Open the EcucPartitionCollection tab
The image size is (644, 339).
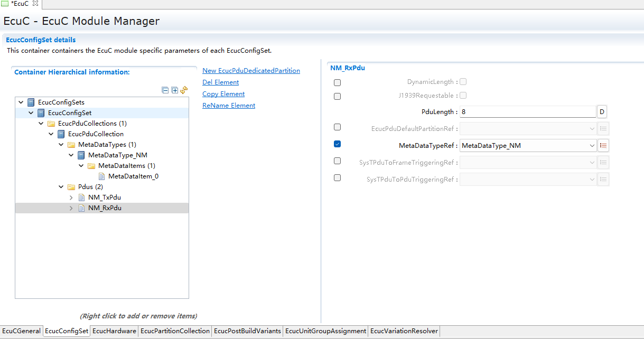click(175, 331)
